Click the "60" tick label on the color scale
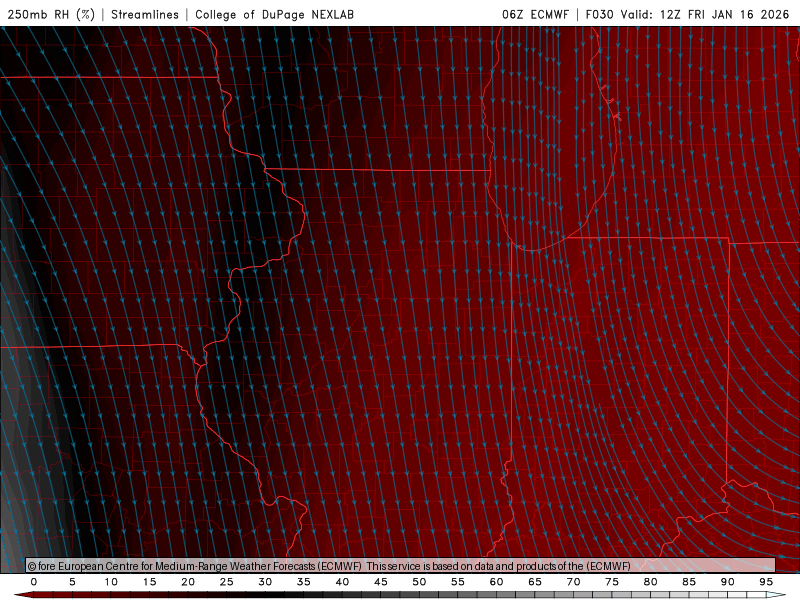 point(496,582)
